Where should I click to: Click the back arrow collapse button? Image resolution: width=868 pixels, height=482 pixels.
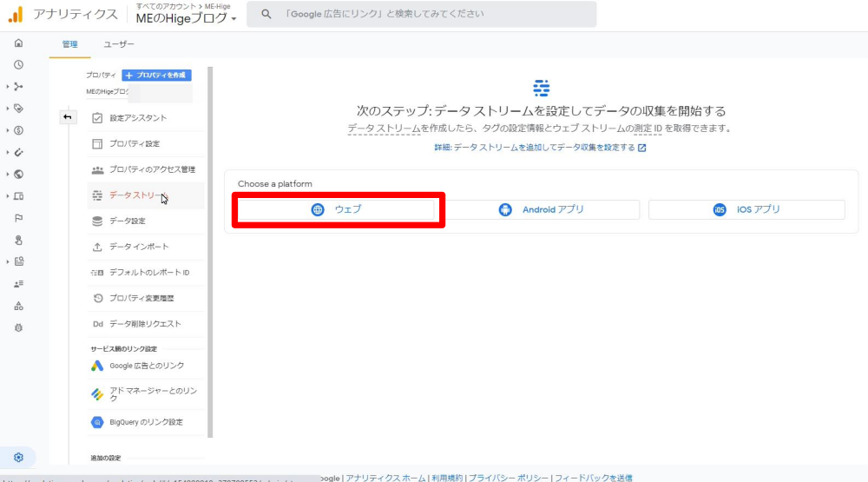tap(68, 117)
